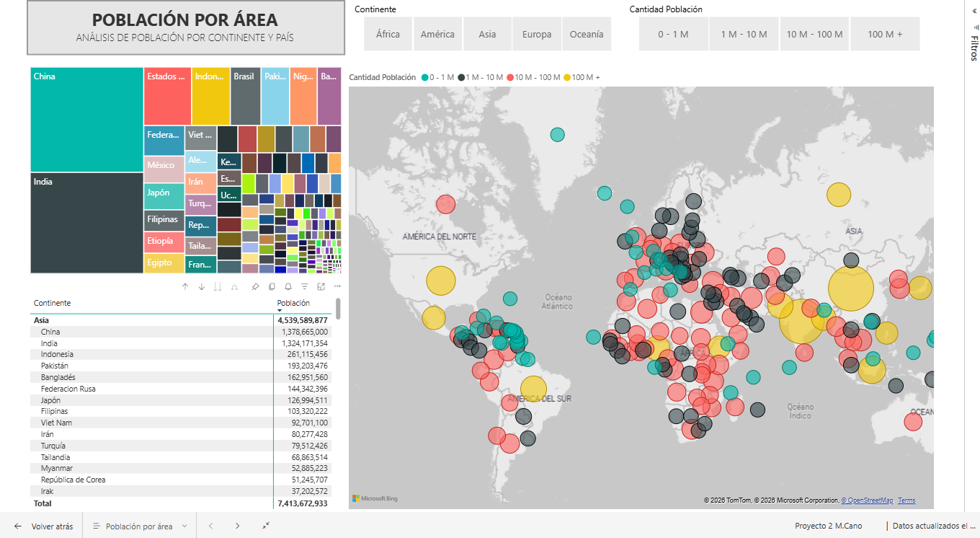Go to next page with right chevron
Viewport: 980px width, 538px height.
coord(237,526)
